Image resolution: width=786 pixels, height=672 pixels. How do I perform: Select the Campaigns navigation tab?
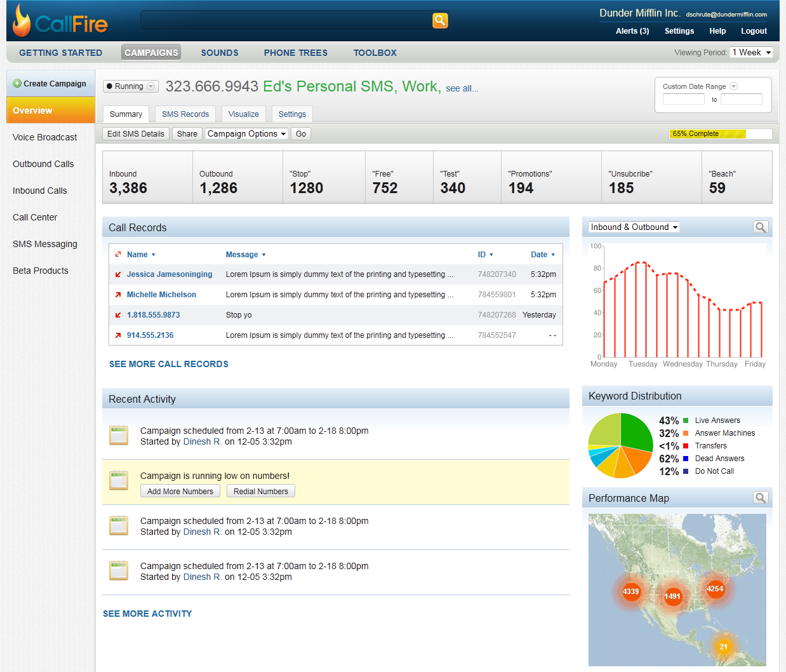pyautogui.click(x=151, y=53)
